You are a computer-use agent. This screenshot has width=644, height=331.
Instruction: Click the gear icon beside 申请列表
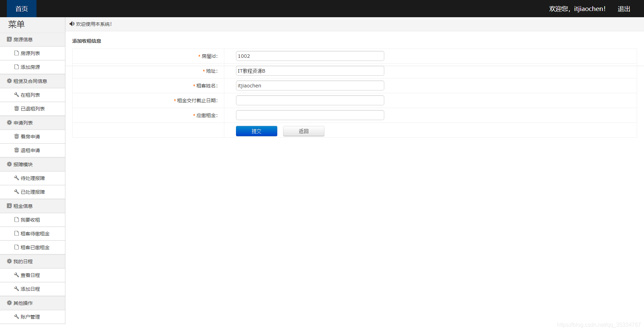pos(9,122)
